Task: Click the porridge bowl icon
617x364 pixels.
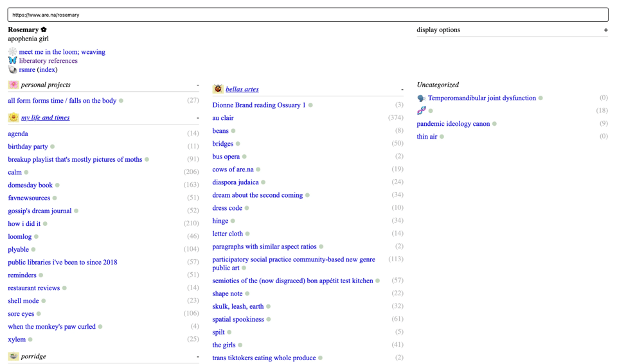Action: (x=13, y=356)
